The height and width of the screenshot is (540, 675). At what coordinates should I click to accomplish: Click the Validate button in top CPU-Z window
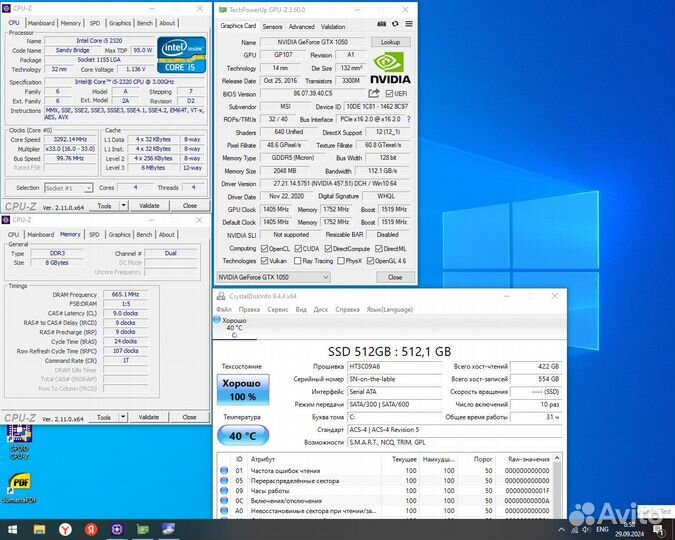pyautogui.click(x=148, y=205)
